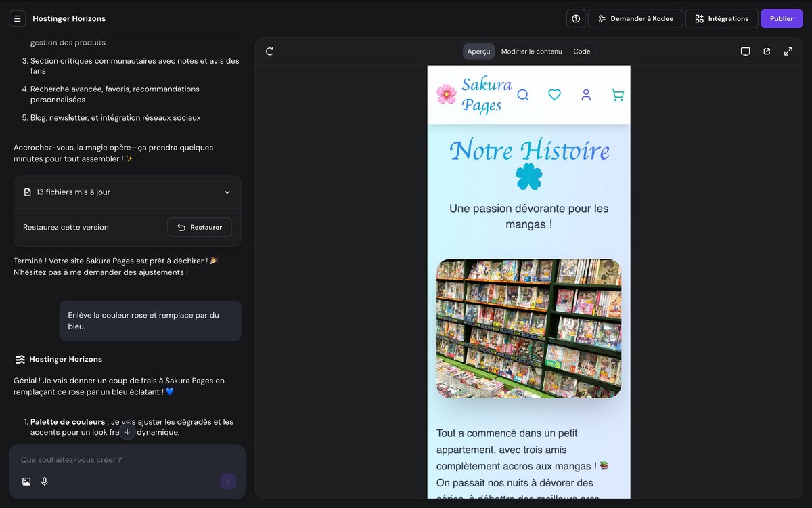Open the Intégrations panel
812x508 pixels.
click(721, 19)
